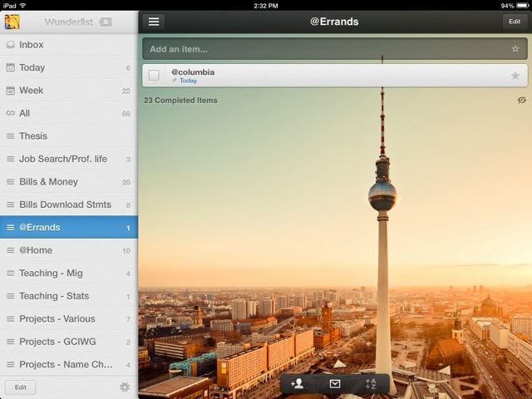
Task: Expand the 23 Completed Items section
Action: 180,101
